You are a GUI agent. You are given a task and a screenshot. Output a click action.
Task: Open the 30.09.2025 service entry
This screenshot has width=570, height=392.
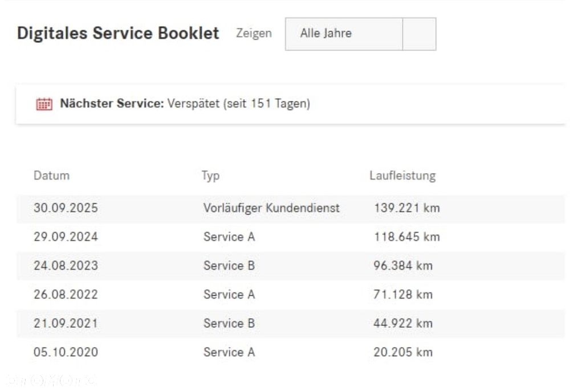[x=291, y=208]
